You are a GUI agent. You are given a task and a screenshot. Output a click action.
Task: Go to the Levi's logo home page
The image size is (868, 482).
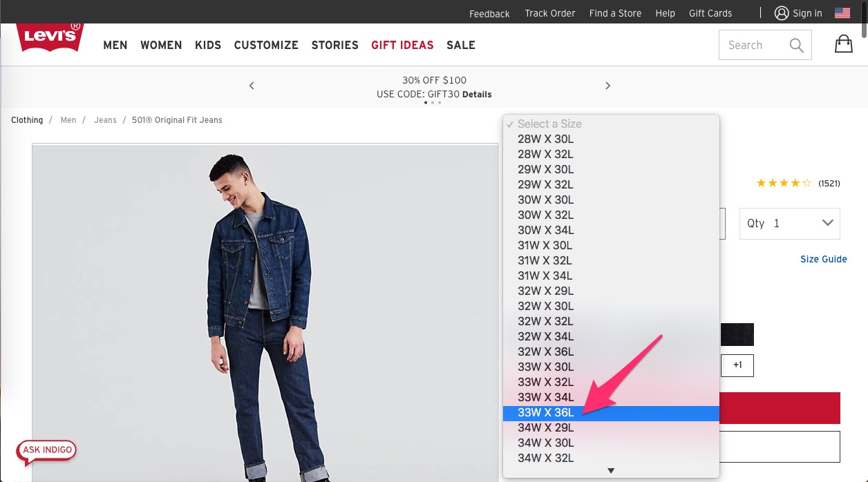point(50,37)
